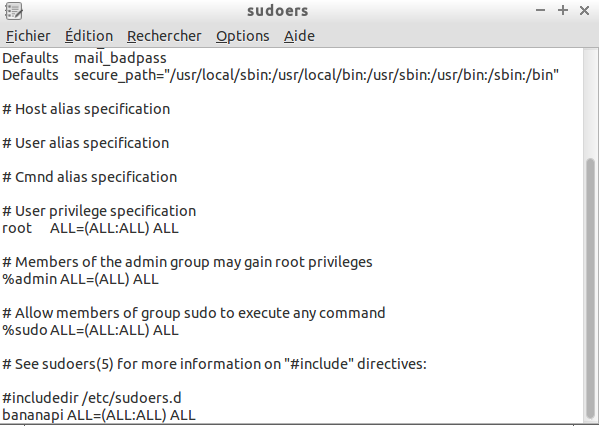The height and width of the screenshot is (426, 599).
Task: Open the Rechercher menu
Action: [164, 36]
